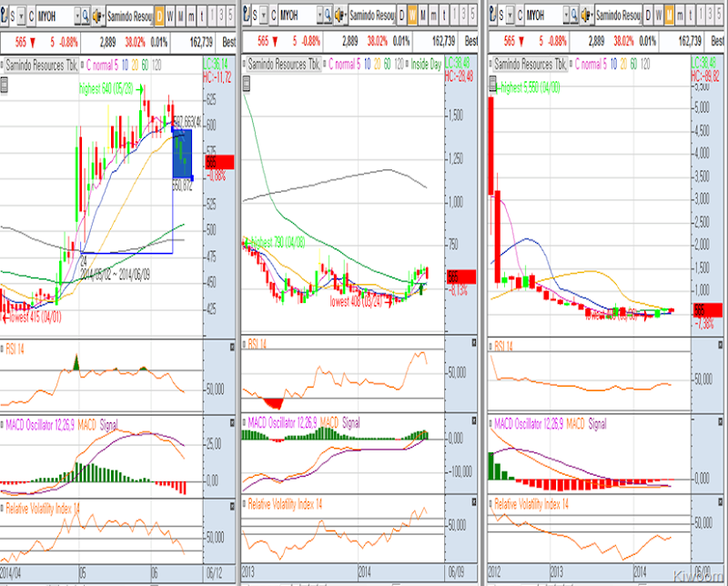Open the S type dropdown in middle chart

[264, 15]
